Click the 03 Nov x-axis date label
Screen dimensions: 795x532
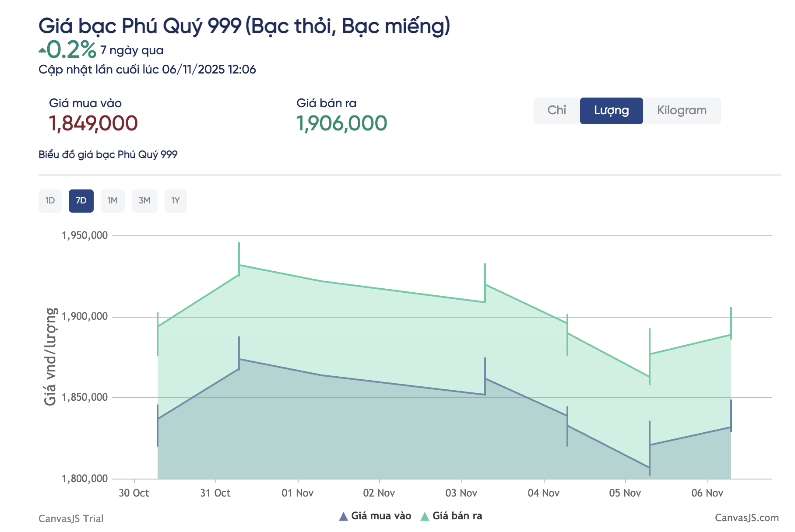[x=461, y=493]
